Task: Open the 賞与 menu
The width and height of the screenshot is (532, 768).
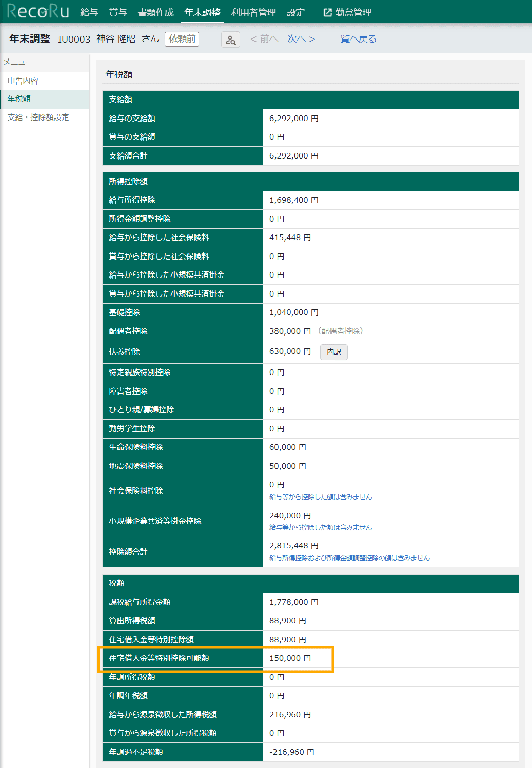Action: (x=118, y=12)
